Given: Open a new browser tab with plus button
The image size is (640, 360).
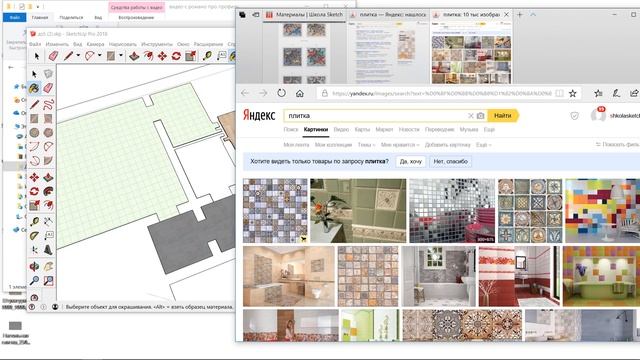Looking at the screenshot, I should (520, 14).
